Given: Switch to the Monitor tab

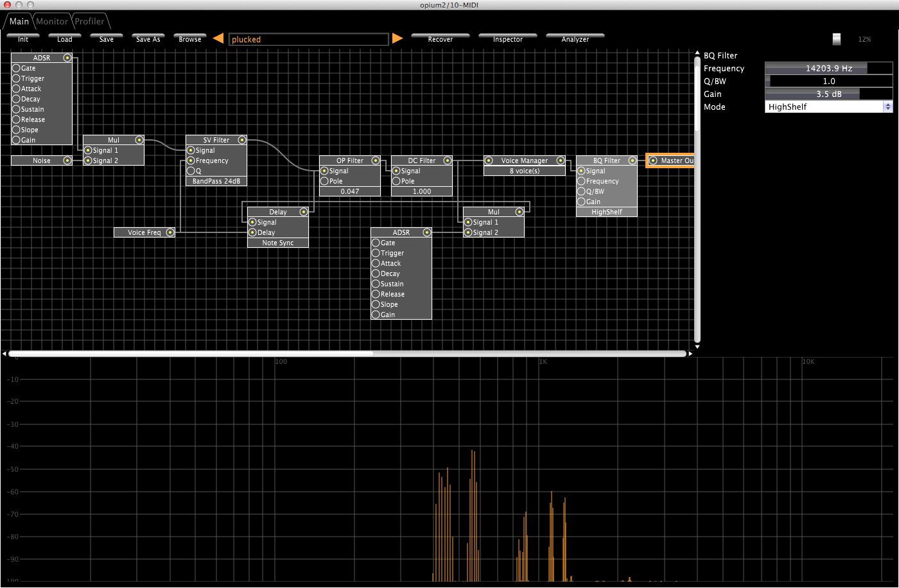Looking at the screenshot, I should pos(52,21).
